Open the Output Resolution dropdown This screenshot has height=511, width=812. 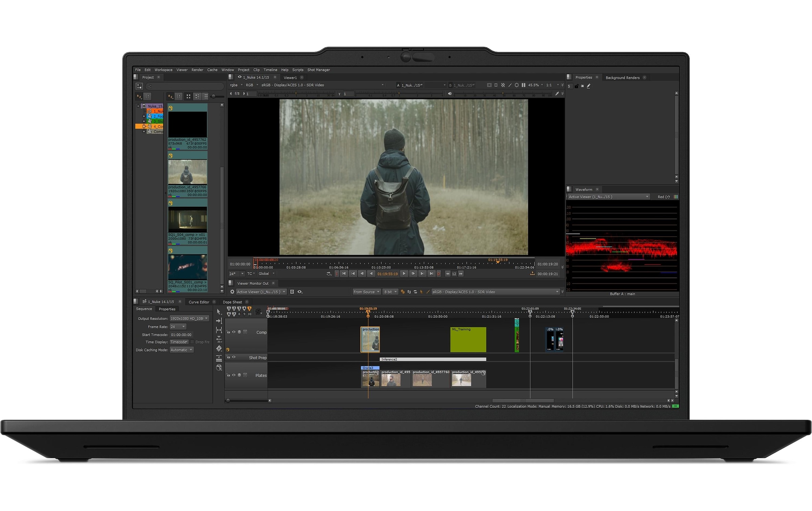coord(189,318)
